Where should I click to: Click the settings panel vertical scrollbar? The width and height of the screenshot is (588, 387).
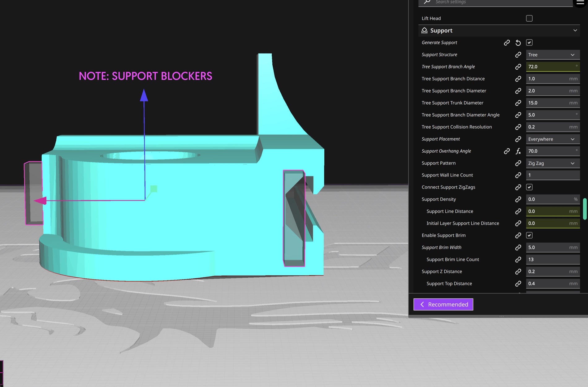tap(585, 209)
